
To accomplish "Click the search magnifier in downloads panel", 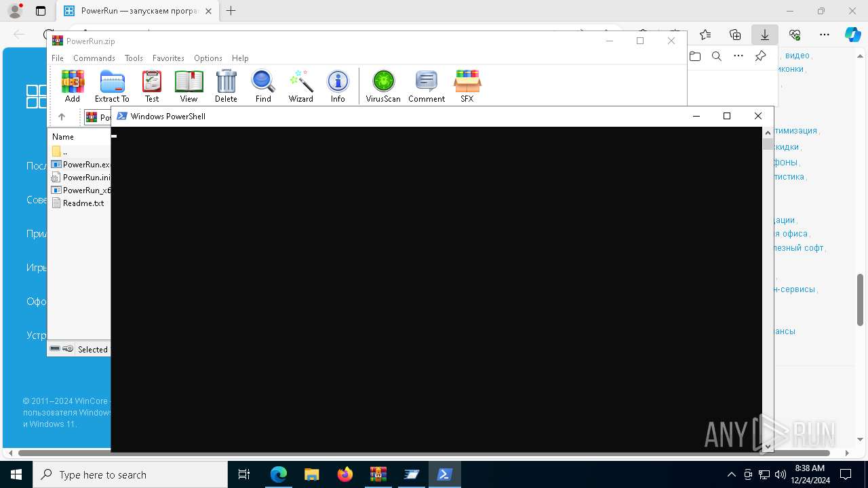I will [717, 56].
